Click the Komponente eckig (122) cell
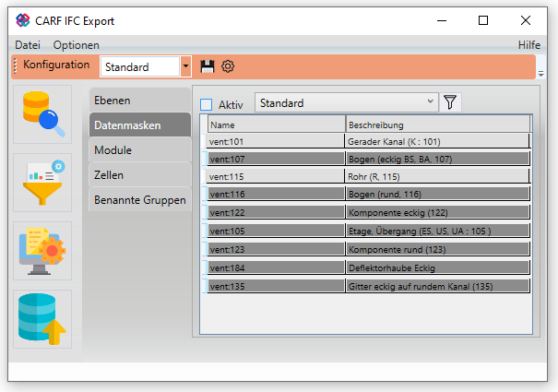 click(x=438, y=212)
